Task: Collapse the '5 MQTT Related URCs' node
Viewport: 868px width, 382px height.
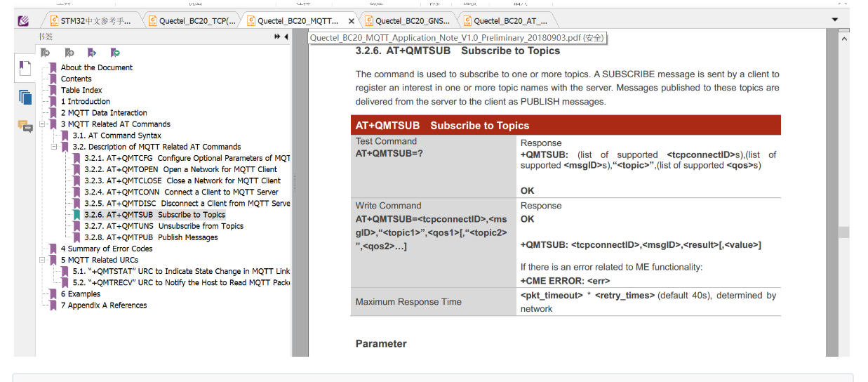Action: [42, 260]
